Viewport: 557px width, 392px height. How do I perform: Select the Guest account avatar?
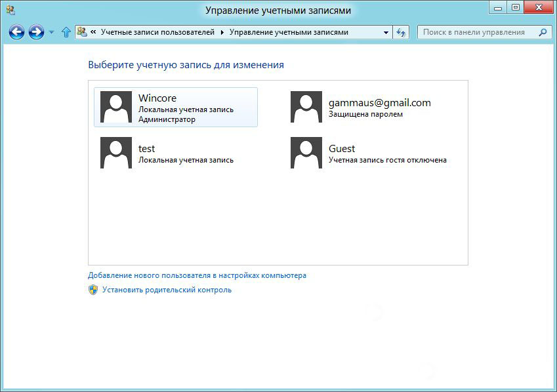pos(306,153)
